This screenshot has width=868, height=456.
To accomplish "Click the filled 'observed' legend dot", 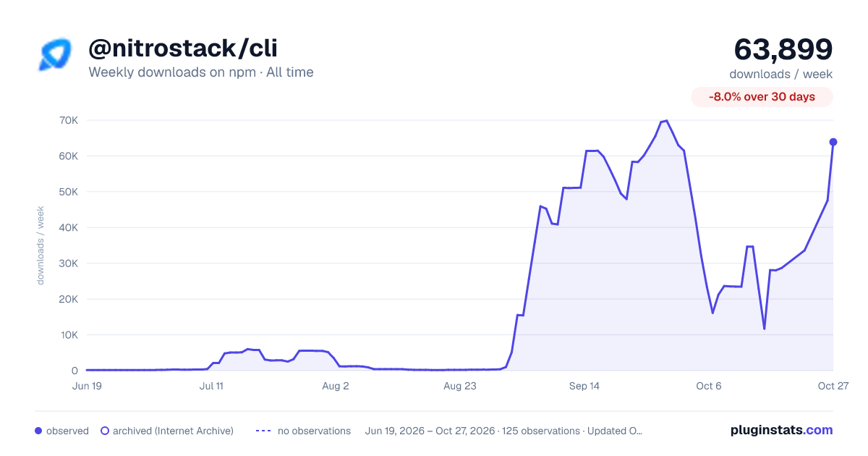I will (x=38, y=431).
